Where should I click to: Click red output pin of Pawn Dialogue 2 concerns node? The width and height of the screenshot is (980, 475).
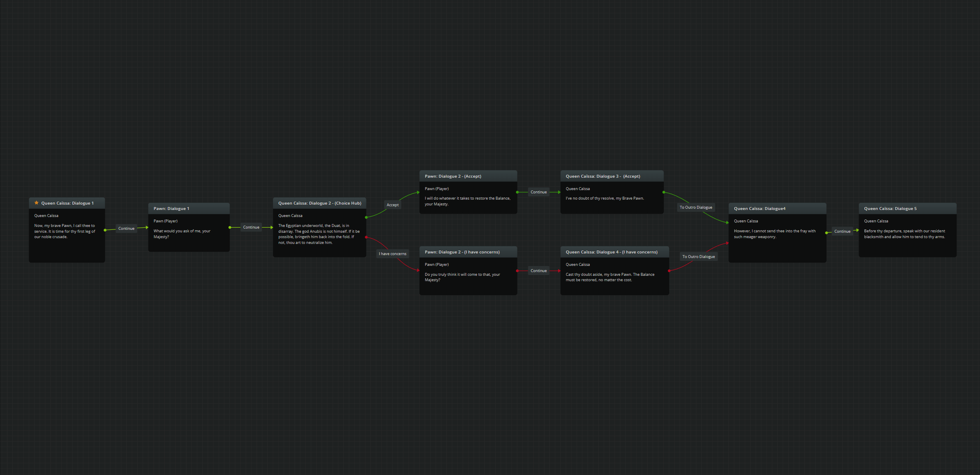[517, 271]
